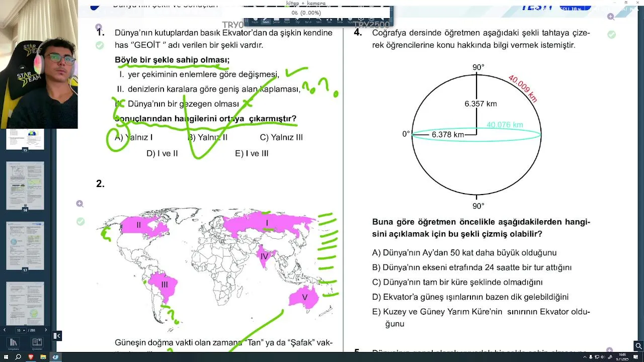Open the page number dropdown showing 15
The width and height of the screenshot is (644, 362).
pyautogui.click(x=21, y=330)
